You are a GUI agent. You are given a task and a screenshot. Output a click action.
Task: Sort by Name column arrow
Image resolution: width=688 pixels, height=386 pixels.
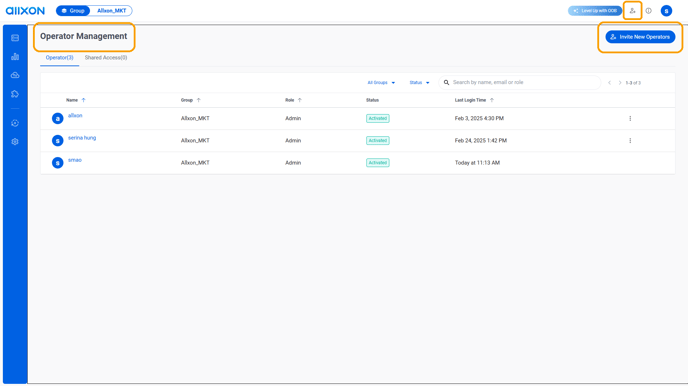click(83, 100)
